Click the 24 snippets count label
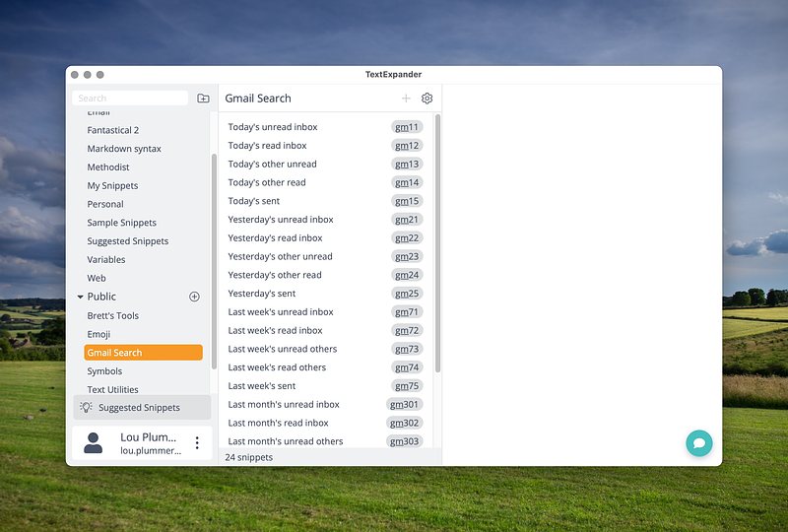Screen dimensions: 788x532 (x=249, y=457)
